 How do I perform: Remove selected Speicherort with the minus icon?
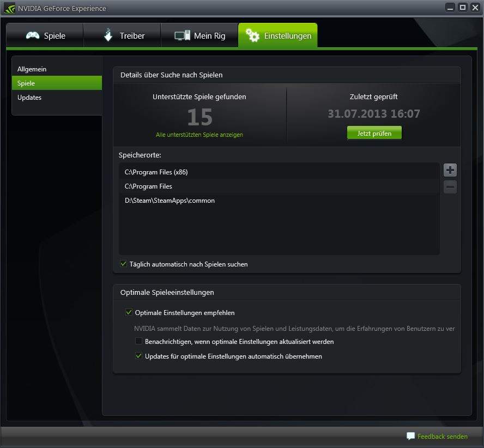point(450,187)
